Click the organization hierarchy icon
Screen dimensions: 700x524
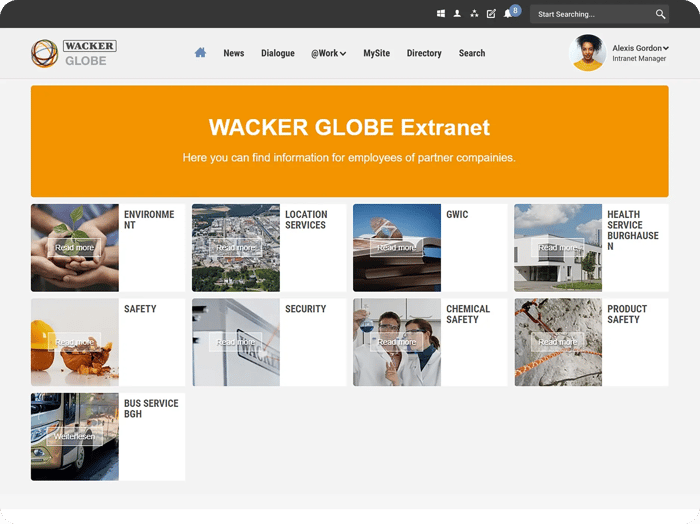474,14
